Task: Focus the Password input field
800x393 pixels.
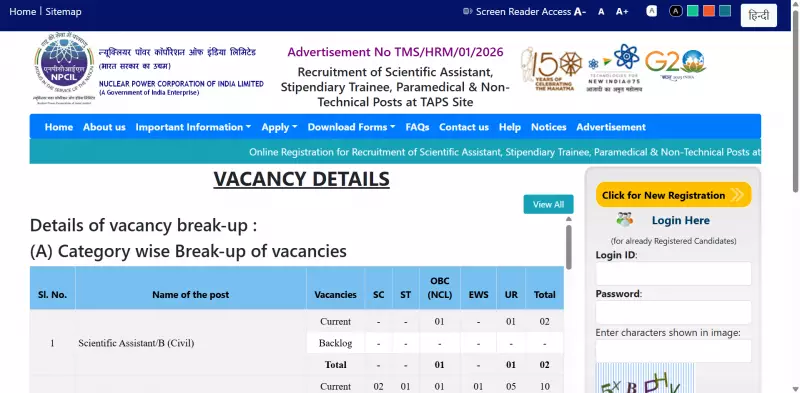Action: [x=673, y=312]
